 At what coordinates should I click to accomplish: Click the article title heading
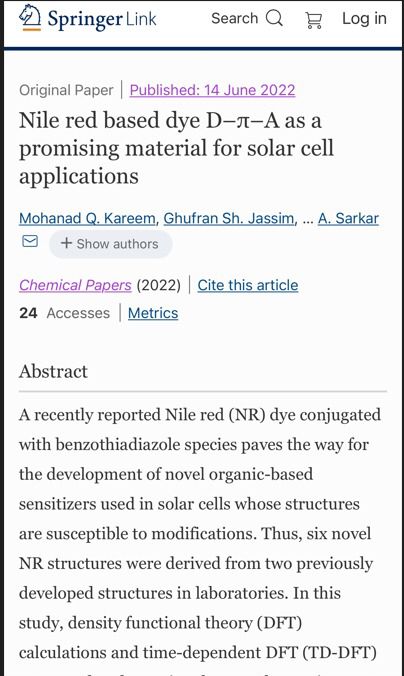point(176,148)
